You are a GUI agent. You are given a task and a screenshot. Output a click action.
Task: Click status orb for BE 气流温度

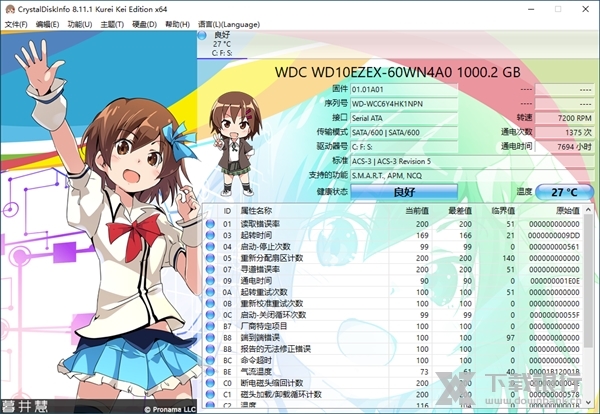(x=210, y=372)
